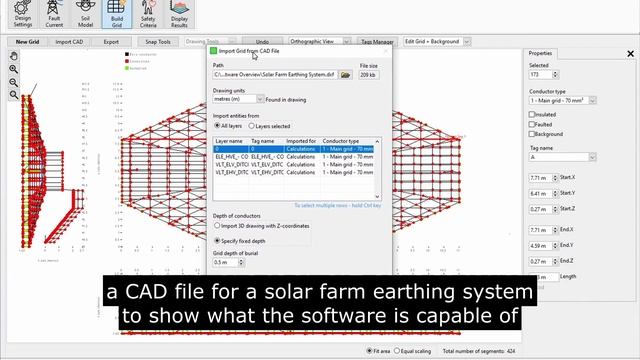Select the Fit area radio button
Image resolution: width=640 pixels, height=360 pixels.
coord(369,351)
